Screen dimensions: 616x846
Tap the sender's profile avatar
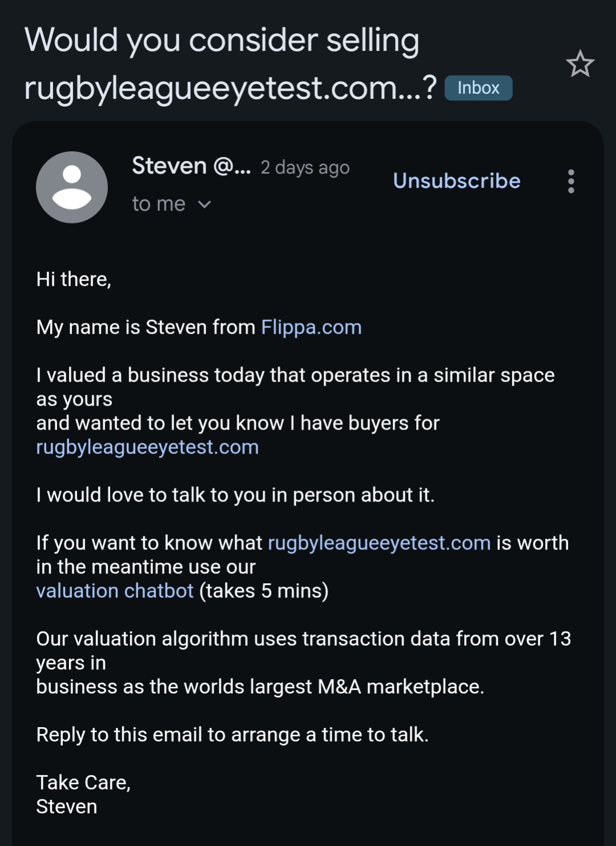[72, 187]
